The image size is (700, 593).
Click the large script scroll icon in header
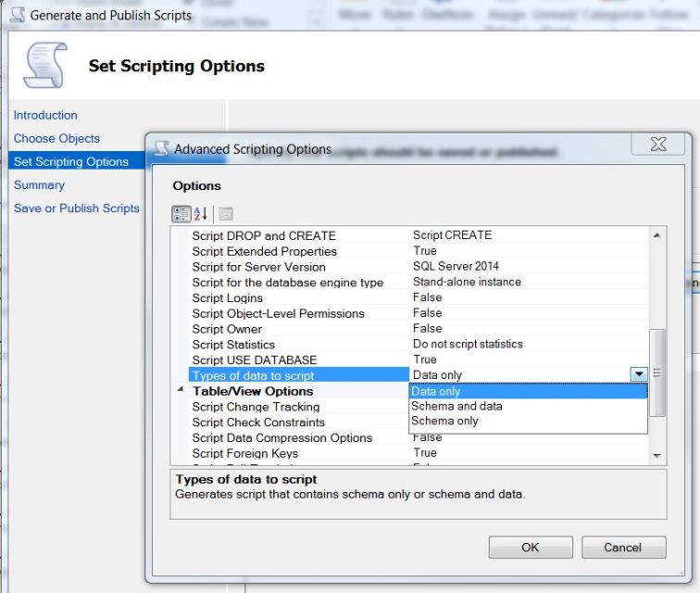46,65
